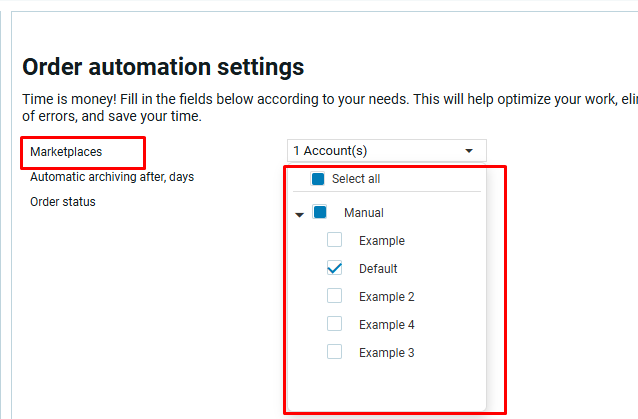Tick the Example 4 checkbox
Screen dimensions: 638x419
(x=335, y=324)
